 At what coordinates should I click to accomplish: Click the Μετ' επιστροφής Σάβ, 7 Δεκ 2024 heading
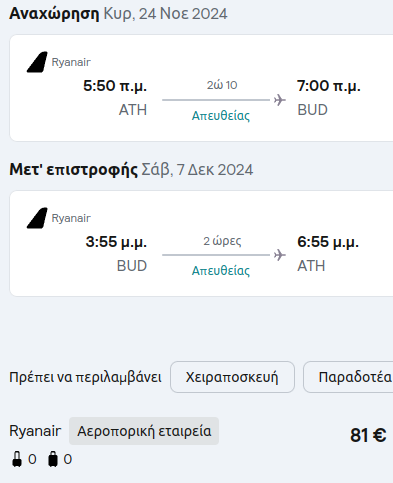[x=131, y=170]
